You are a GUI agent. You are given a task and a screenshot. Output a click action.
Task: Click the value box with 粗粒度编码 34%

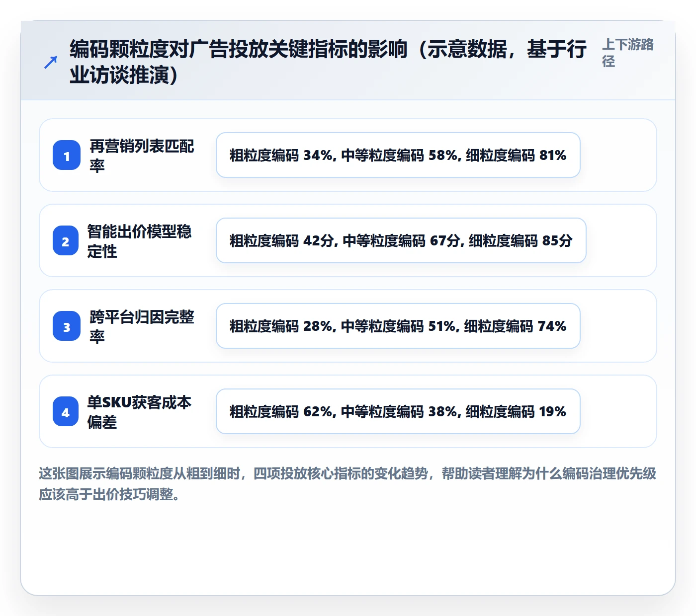(398, 155)
